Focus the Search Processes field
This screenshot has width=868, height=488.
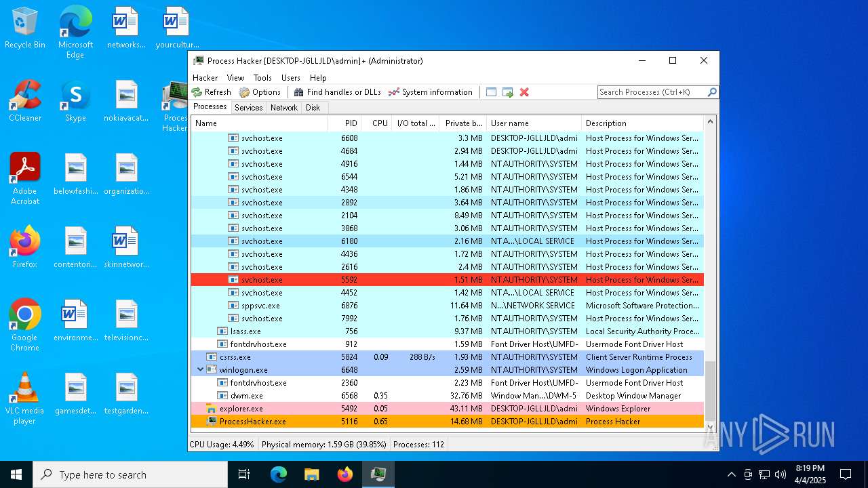point(652,92)
